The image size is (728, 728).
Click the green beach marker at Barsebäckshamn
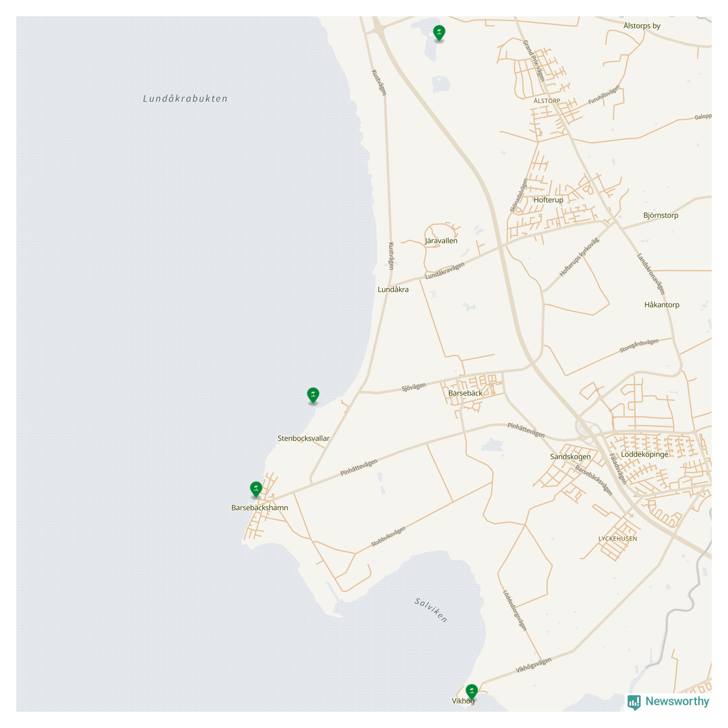tap(256, 489)
